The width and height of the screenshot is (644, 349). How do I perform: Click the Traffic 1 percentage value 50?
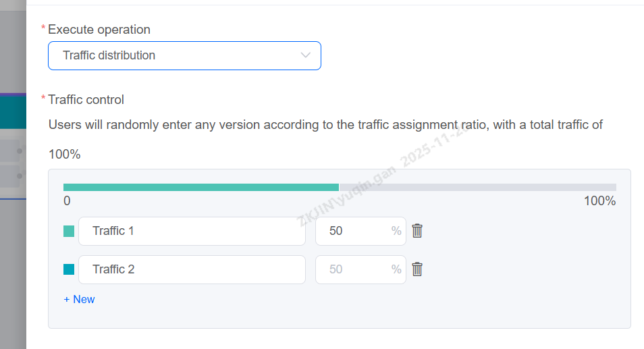pos(336,231)
